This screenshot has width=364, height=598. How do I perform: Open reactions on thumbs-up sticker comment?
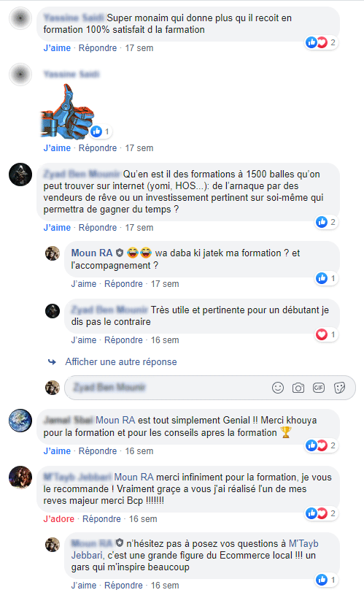pyautogui.click(x=100, y=131)
